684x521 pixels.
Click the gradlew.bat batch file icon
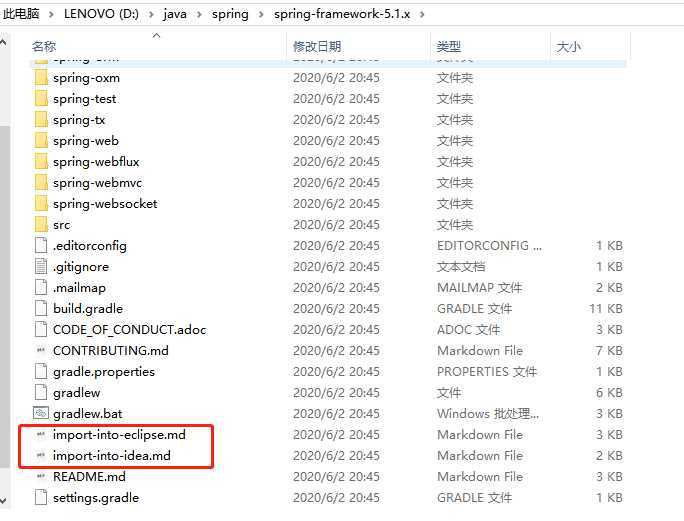coord(41,413)
